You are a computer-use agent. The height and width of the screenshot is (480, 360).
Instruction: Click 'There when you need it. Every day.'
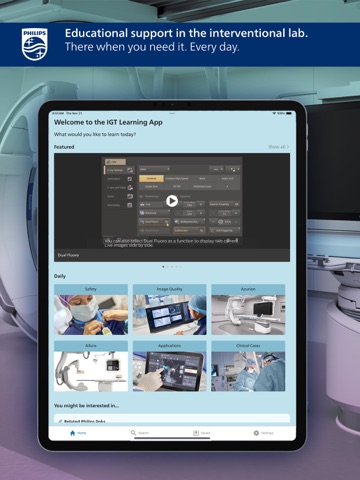click(x=152, y=47)
